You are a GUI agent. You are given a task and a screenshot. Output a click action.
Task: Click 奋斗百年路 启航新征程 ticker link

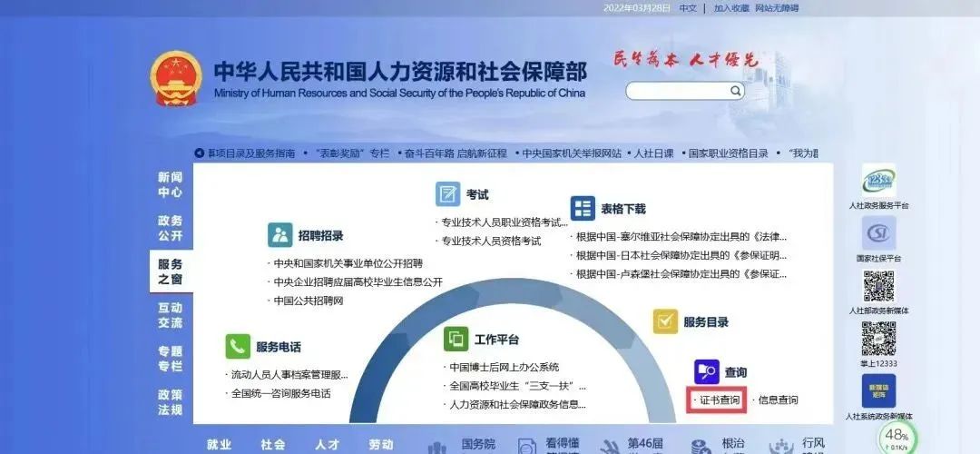coord(455,153)
